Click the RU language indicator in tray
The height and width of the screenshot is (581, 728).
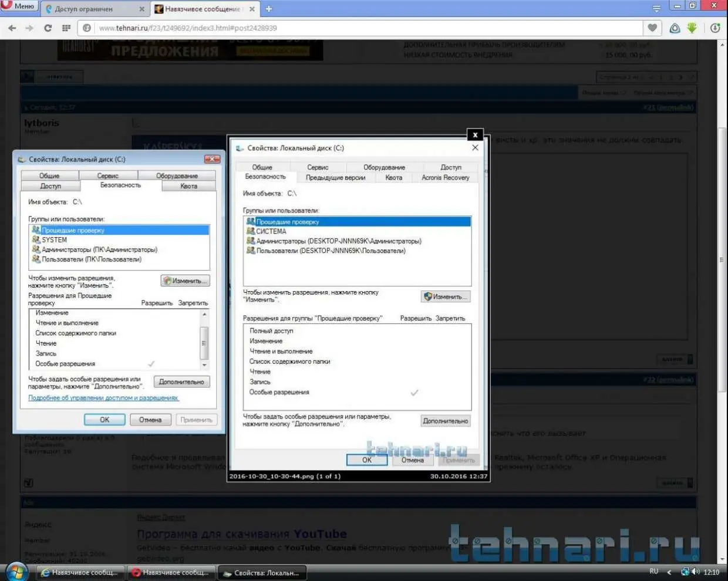tap(654, 572)
